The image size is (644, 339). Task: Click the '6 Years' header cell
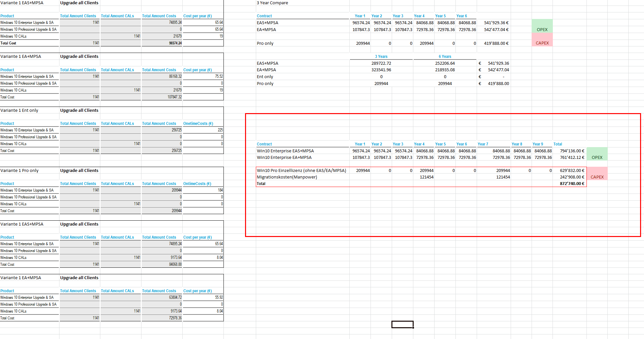click(x=445, y=57)
